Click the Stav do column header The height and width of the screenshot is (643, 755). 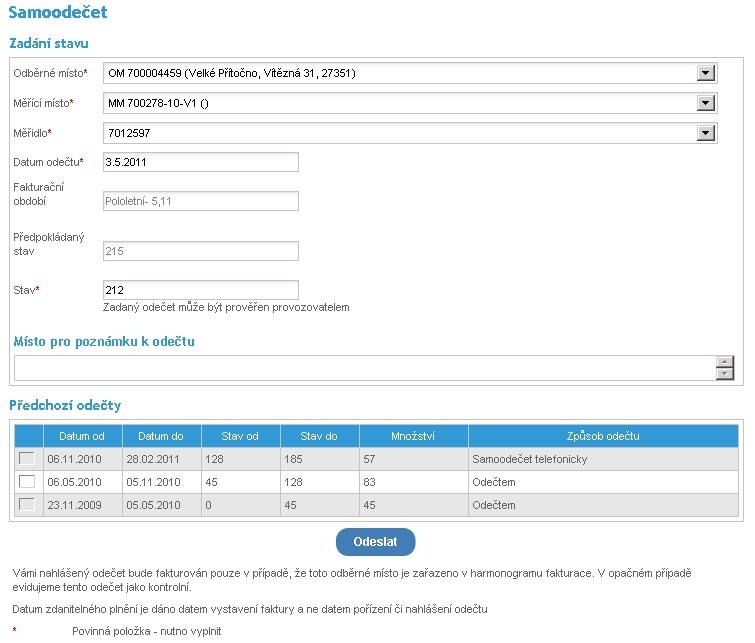tap(320, 436)
